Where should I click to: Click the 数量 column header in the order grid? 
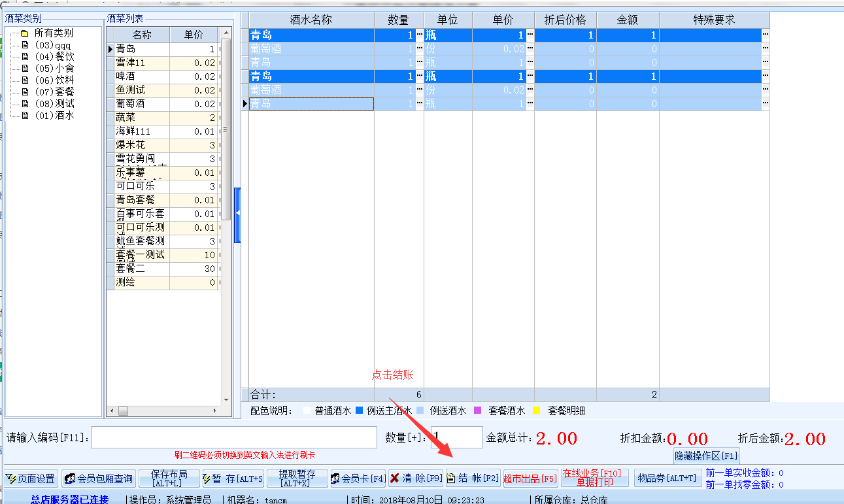point(399,20)
